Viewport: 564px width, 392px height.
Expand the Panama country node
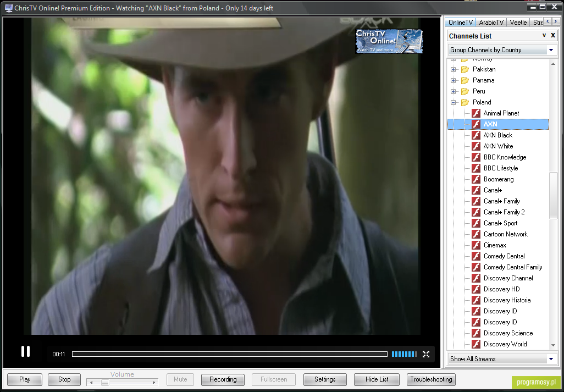point(453,81)
